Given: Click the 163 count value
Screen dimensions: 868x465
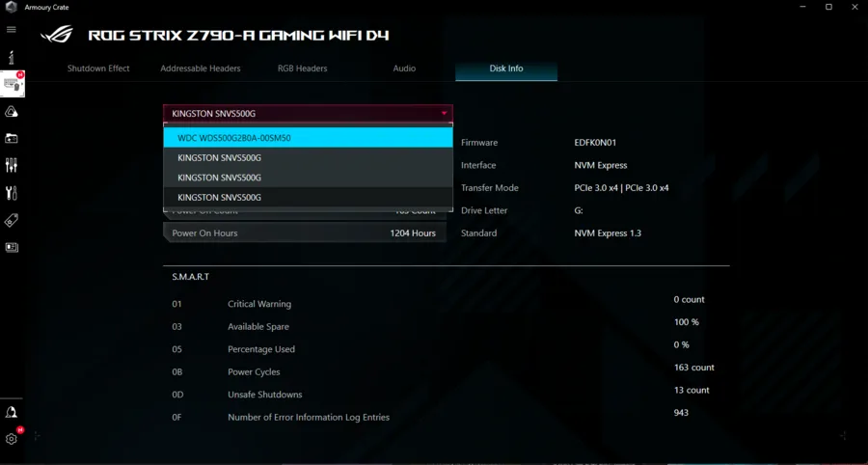Looking at the screenshot, I should [694, 368].
